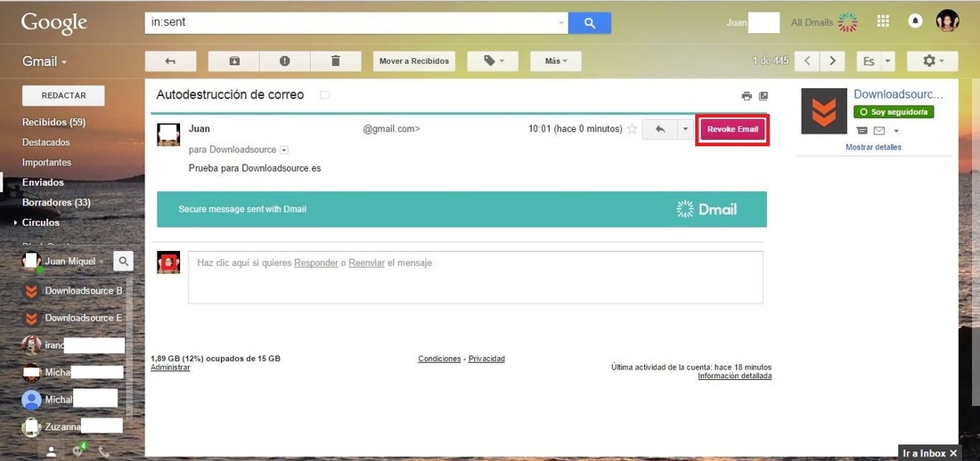Click the All Dmails icon
This screenshot has height=461, width=980.
[x=848, y=22]
